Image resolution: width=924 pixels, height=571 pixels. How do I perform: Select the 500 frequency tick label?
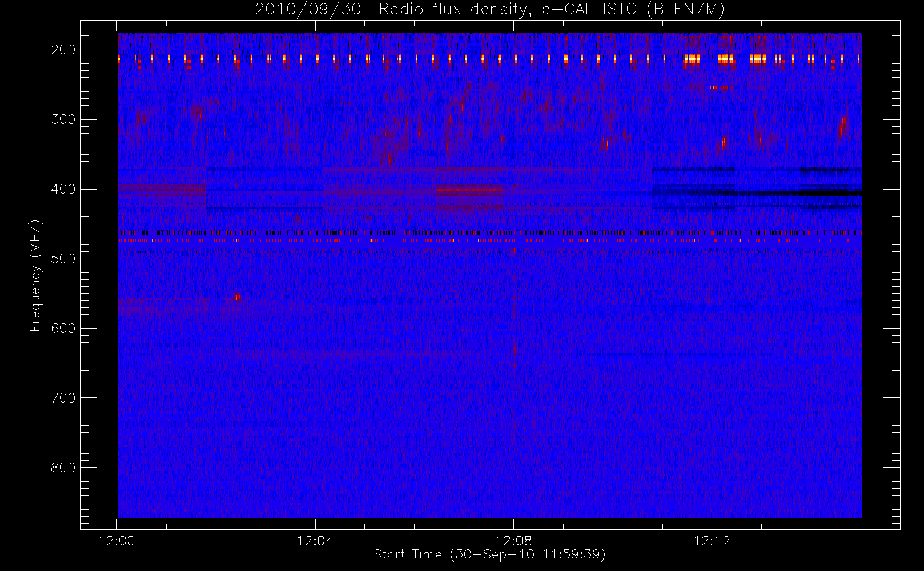click(63, 259)
